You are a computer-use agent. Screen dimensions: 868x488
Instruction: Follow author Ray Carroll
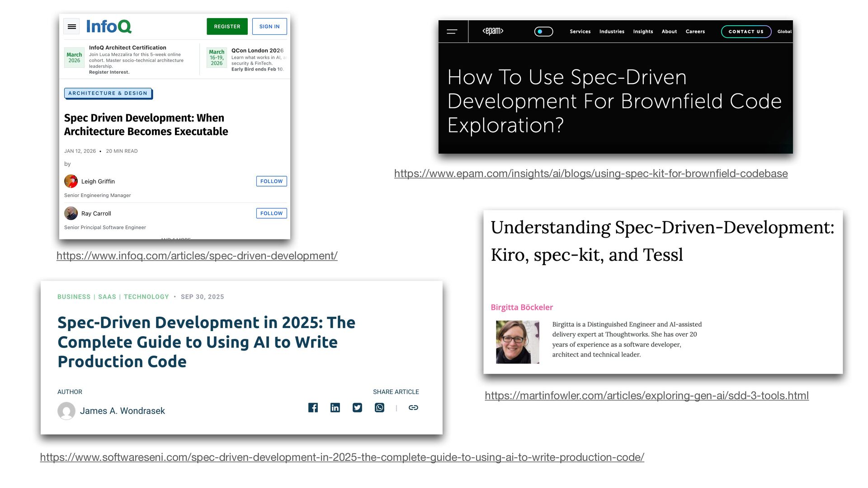click(x=271, y=213)
